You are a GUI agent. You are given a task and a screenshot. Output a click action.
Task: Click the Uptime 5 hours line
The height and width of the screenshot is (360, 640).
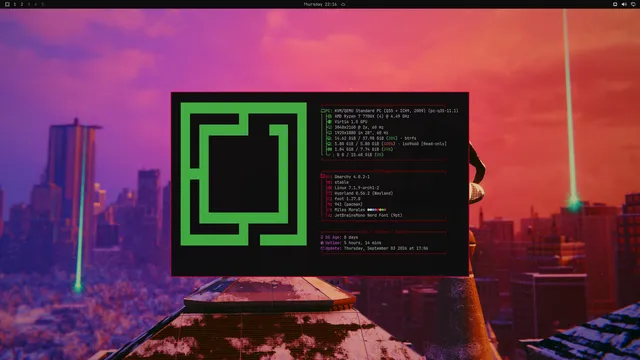[351, 242]
